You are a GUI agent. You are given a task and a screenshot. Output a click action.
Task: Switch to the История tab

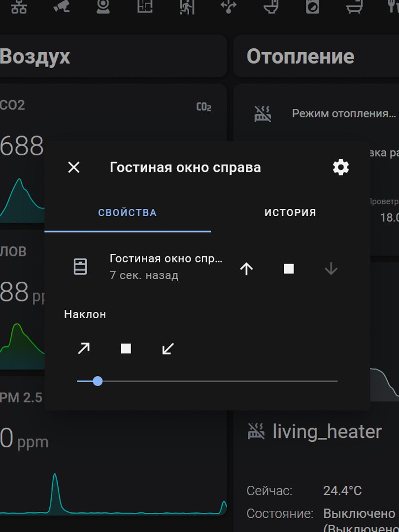[x=290, y=213]
